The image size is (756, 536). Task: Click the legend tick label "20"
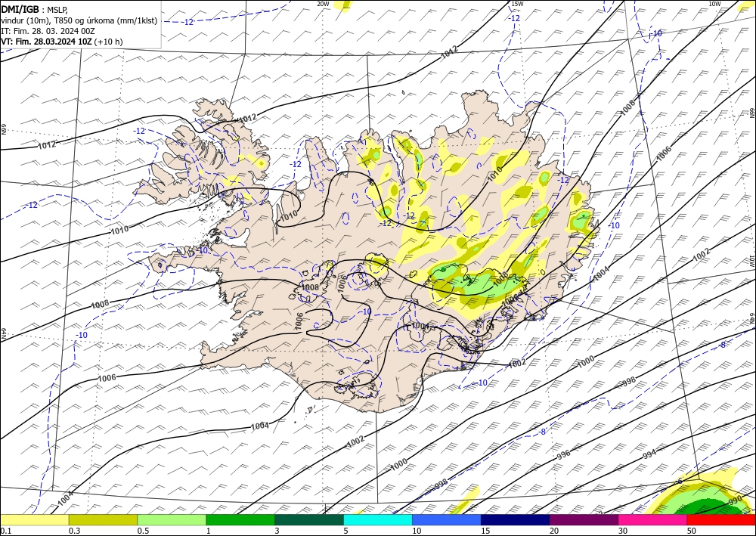click(554, 531)
